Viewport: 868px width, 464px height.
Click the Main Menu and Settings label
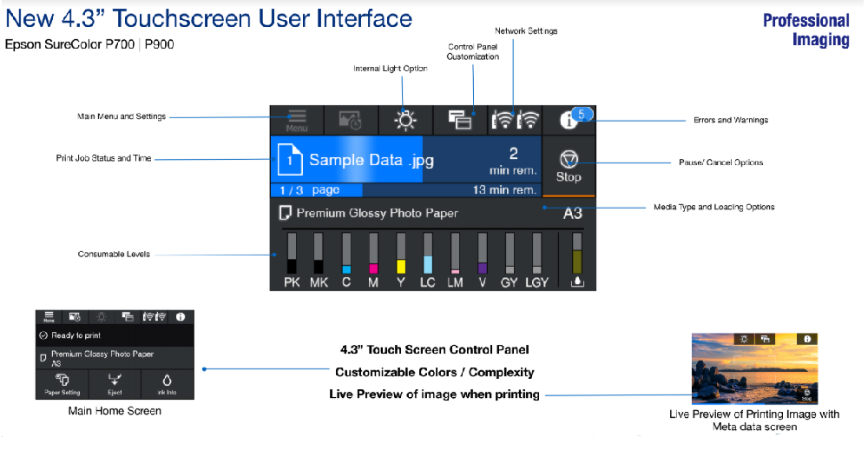click(122, 116)
